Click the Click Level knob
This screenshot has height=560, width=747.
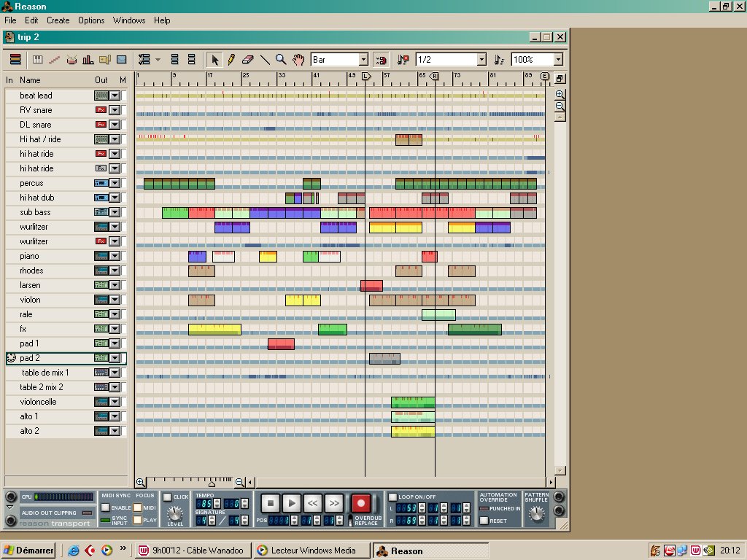pyautogui.click(x=175, y=513)
